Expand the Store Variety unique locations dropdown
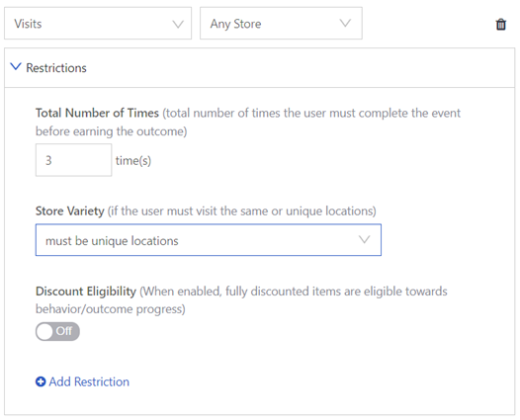The image size is (520, 420). (x=209, y=240)
